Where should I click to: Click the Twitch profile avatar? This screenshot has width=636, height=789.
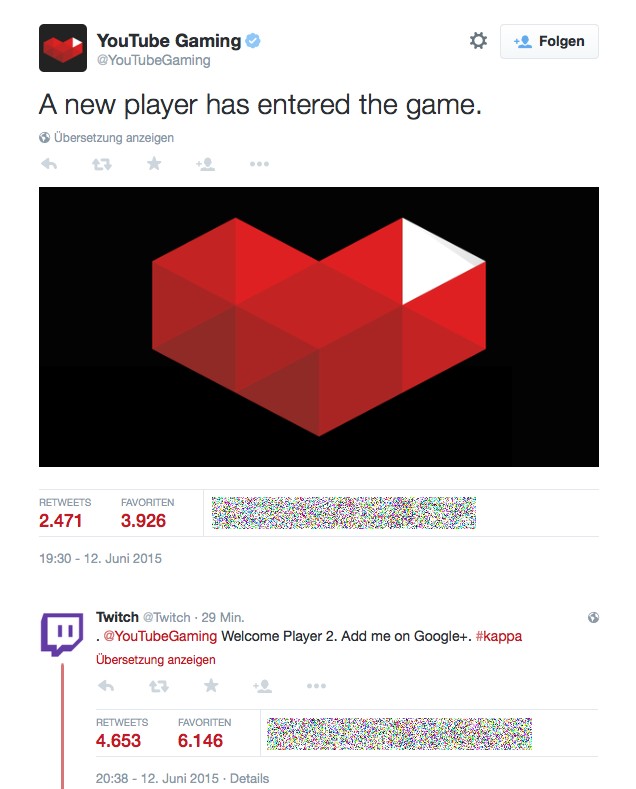click(62, 634)
